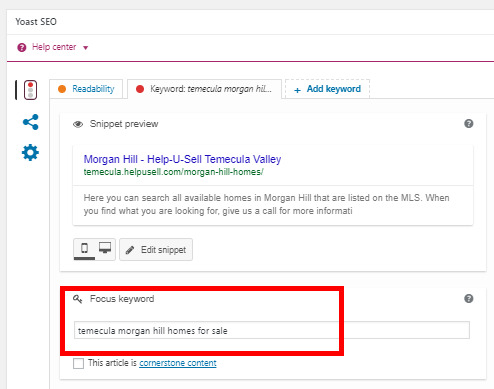Select the Keyword: temecula morgan hil... tab
This screenshot has height=389, width=494.
coord(205,89)
